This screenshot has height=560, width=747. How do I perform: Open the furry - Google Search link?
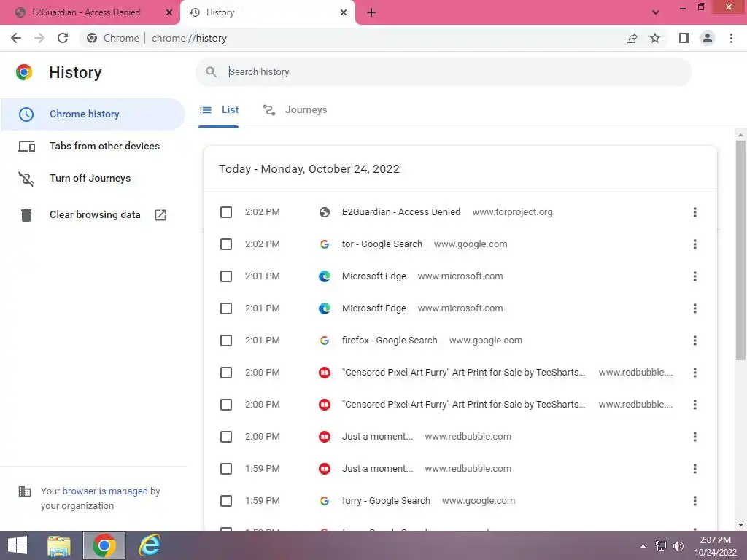pyautogui.click(x=386, y=501)
